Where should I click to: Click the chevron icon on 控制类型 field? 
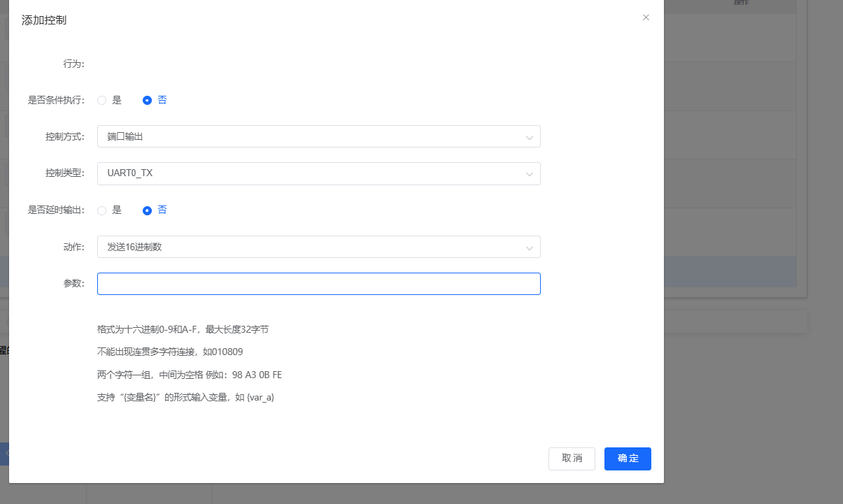[x=530, y=173]
